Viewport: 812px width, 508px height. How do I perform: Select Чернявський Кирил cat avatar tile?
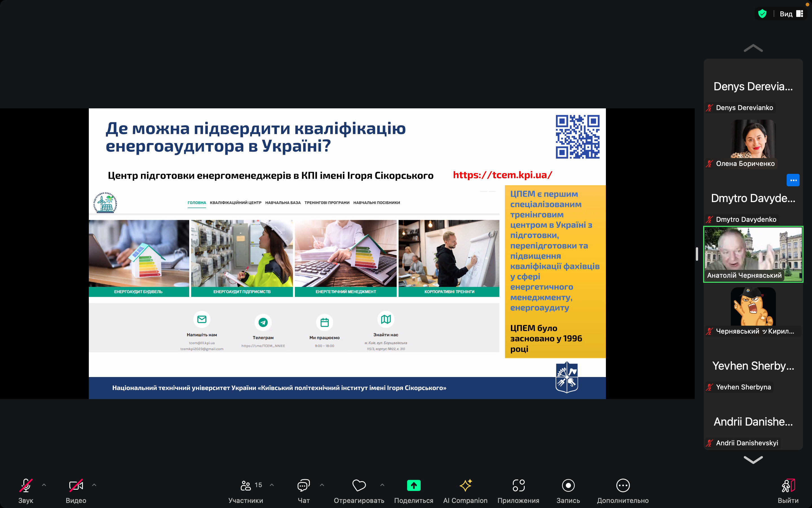[753, 306]
